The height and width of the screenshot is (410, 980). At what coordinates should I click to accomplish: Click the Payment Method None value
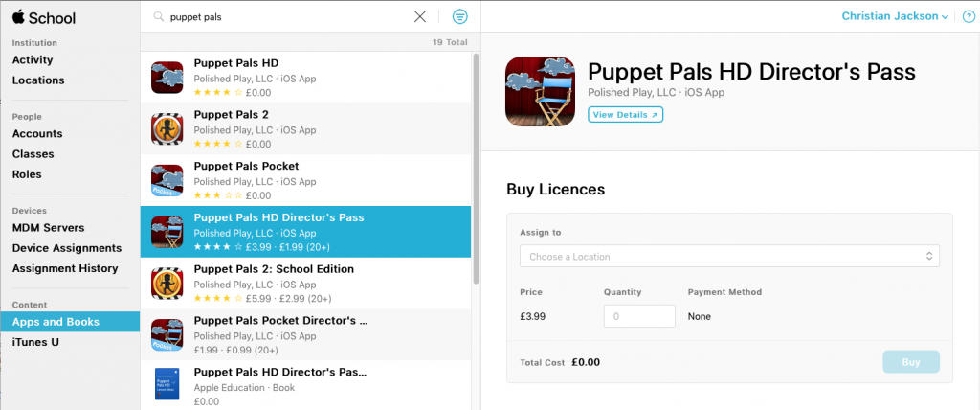point(700,316)
